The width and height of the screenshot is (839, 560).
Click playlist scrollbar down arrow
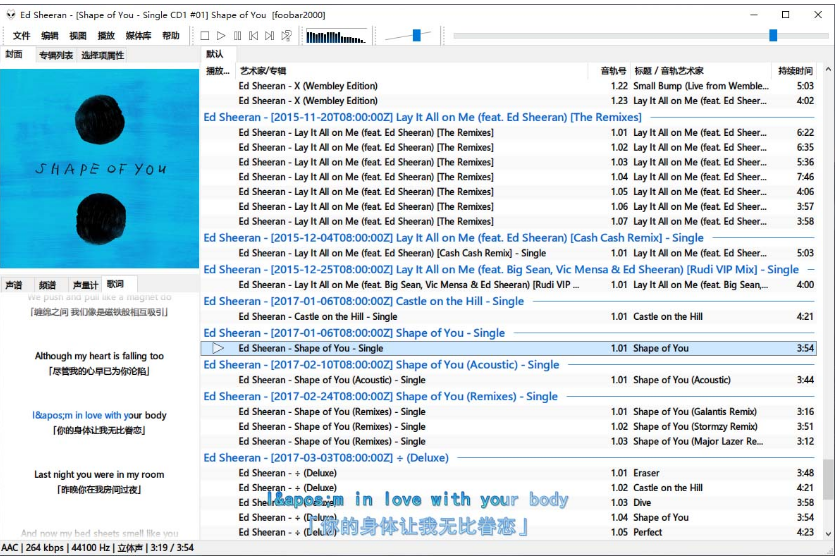(828, 533)
